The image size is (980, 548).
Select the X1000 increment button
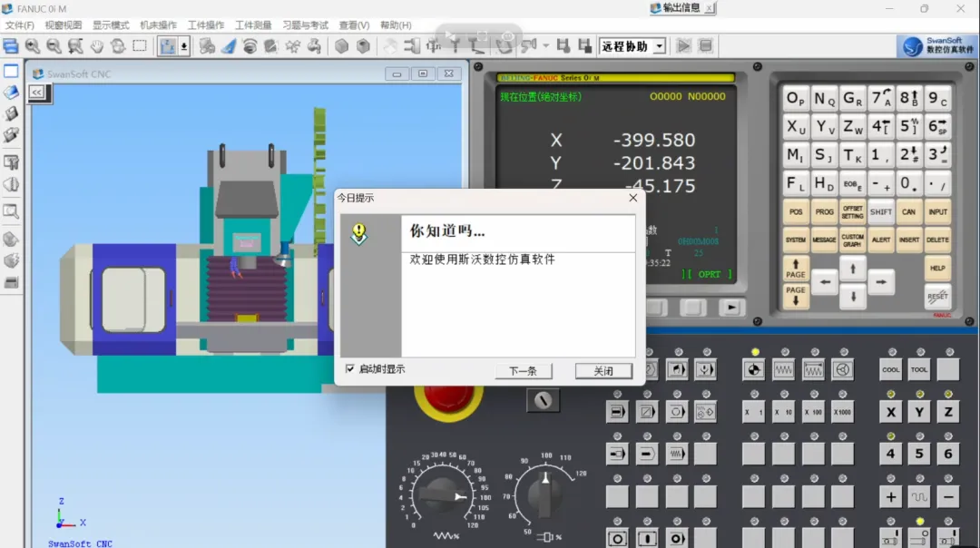(842, 413)
